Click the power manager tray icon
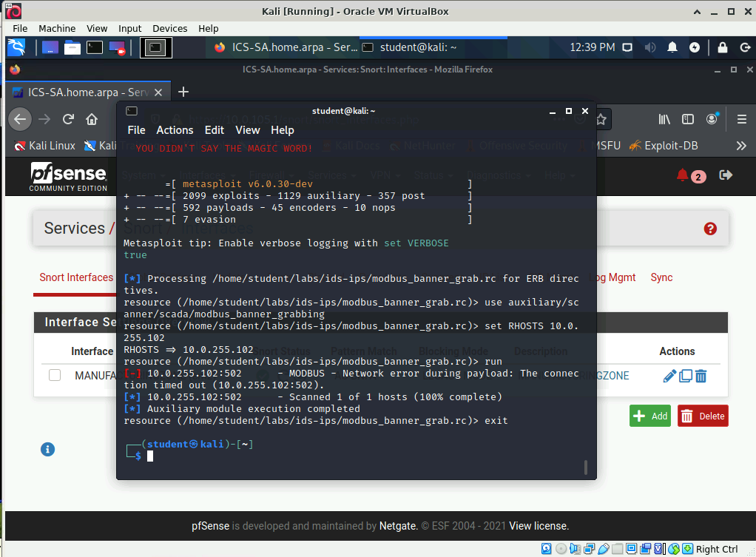This screenshot has width=756, height=557. pos(695,47)
